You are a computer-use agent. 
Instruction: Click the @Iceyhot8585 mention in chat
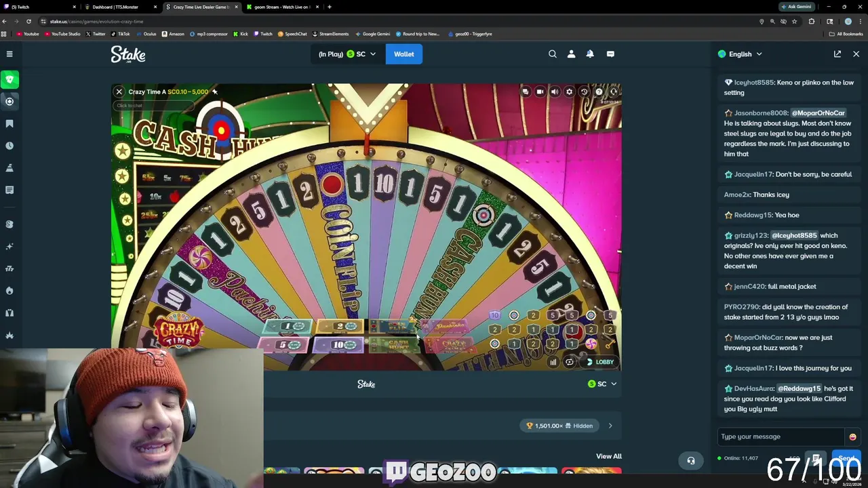click(x=794, y=235)
